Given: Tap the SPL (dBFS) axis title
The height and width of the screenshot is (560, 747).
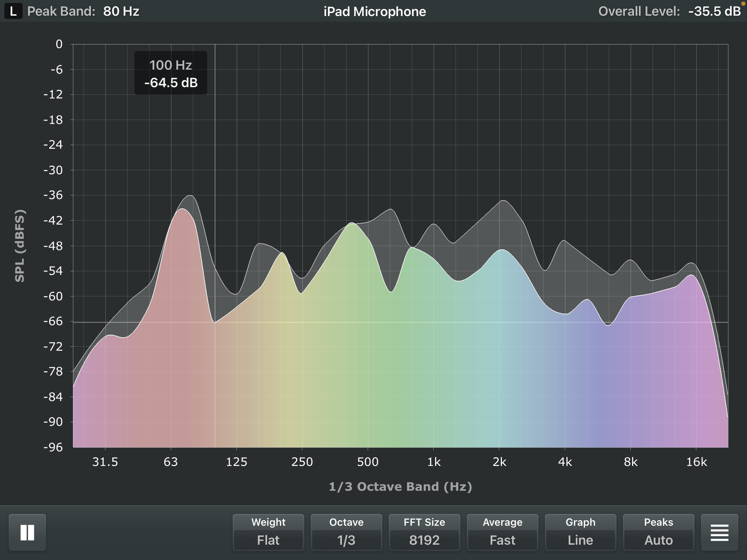Looking at the screenshot, I should point(20,246).
